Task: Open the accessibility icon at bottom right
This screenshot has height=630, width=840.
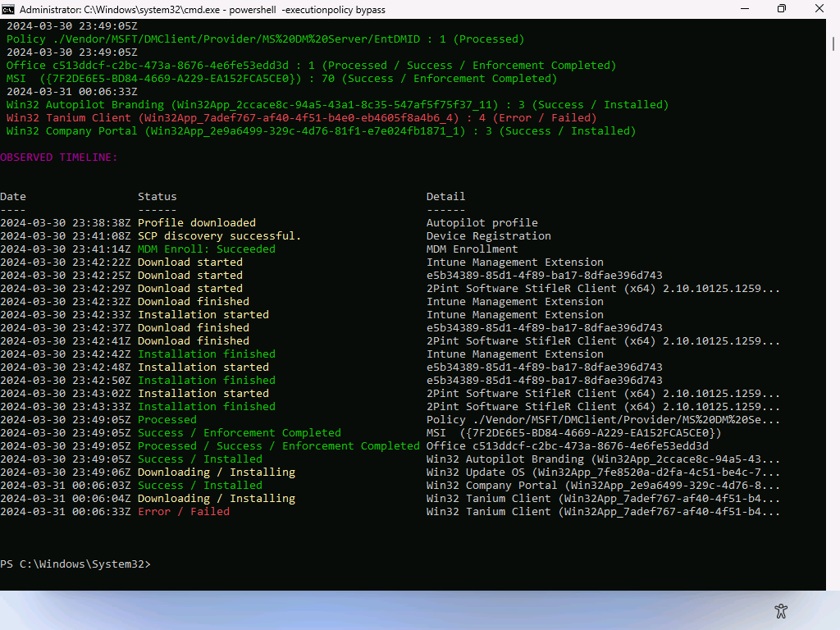Action: point(780,610)
